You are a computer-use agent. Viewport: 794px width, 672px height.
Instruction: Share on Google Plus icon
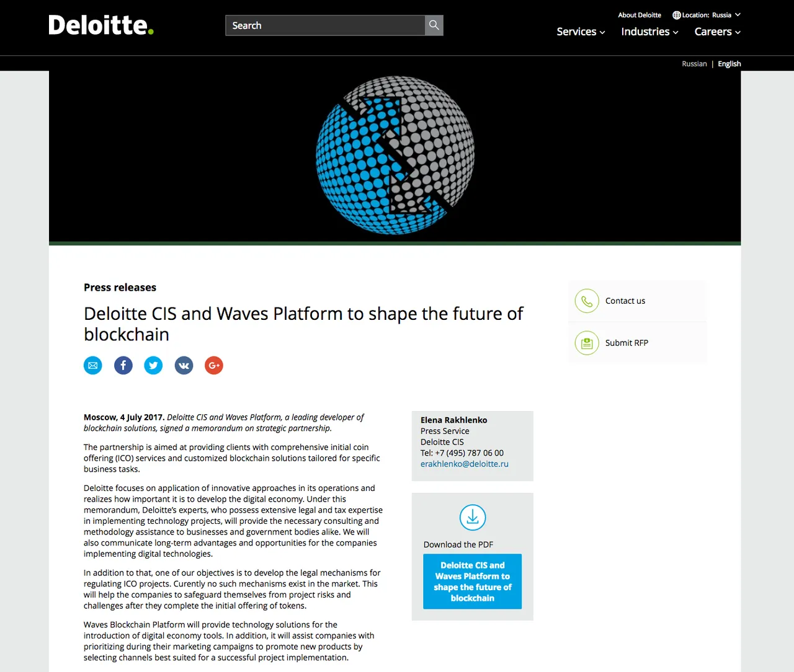pos(214,366)
